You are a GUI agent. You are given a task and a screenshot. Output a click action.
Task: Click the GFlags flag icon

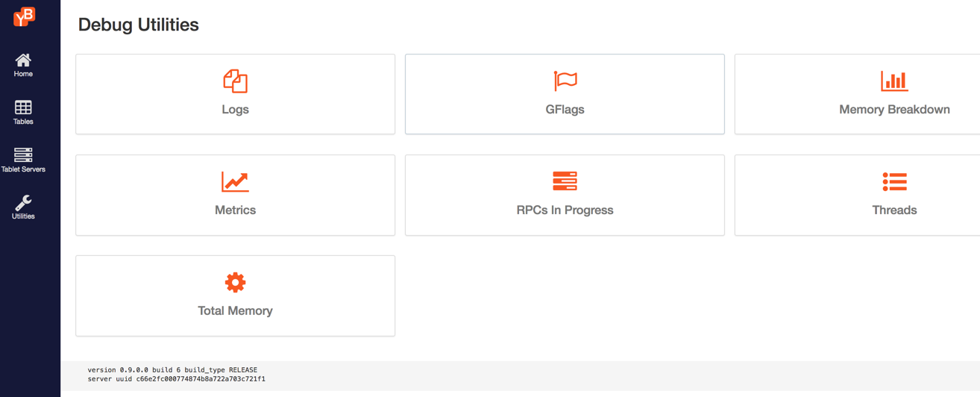[565, 81]
